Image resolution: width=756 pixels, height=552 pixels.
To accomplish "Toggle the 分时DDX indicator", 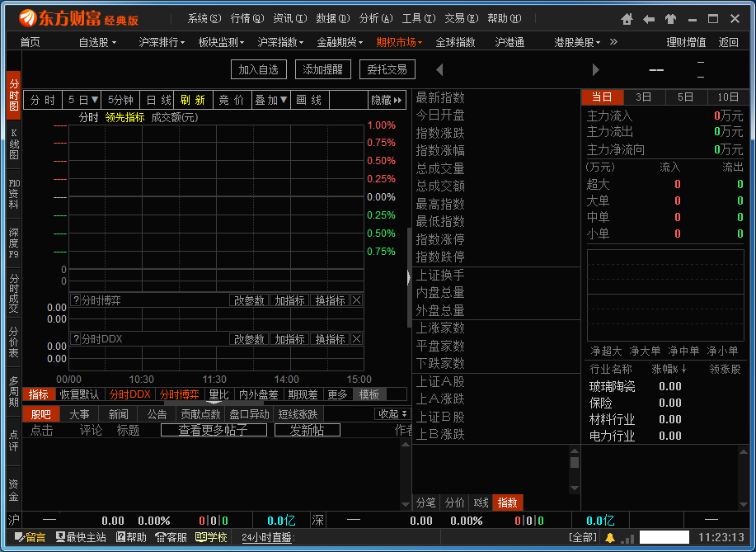I will click(129, 394).
